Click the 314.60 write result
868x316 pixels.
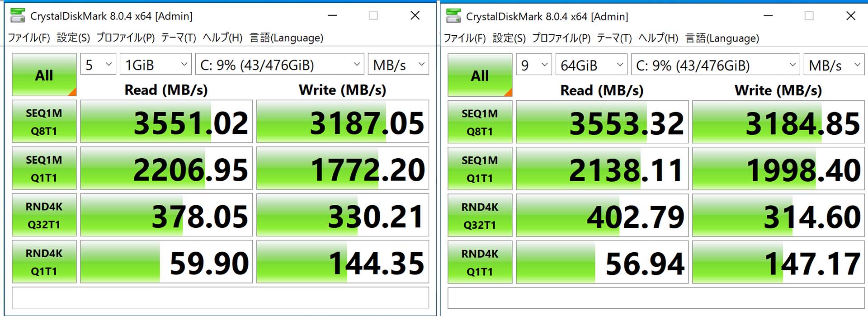[x=778, y=215]
